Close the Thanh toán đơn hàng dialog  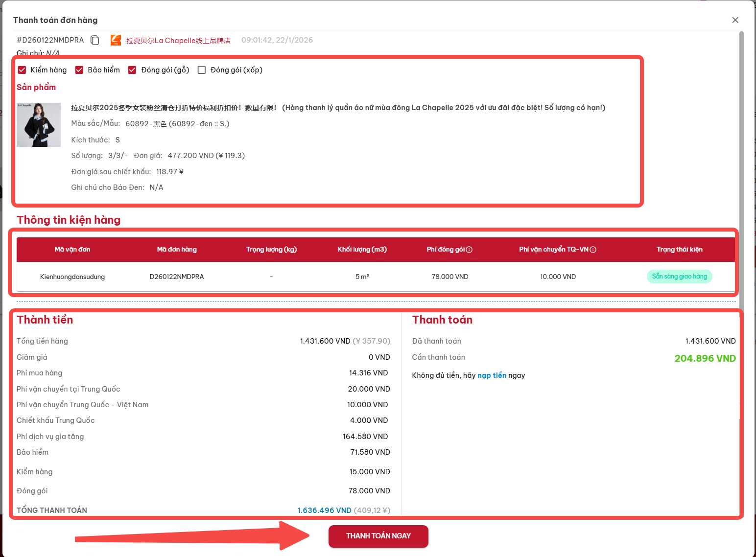click(x=735, y=20)
